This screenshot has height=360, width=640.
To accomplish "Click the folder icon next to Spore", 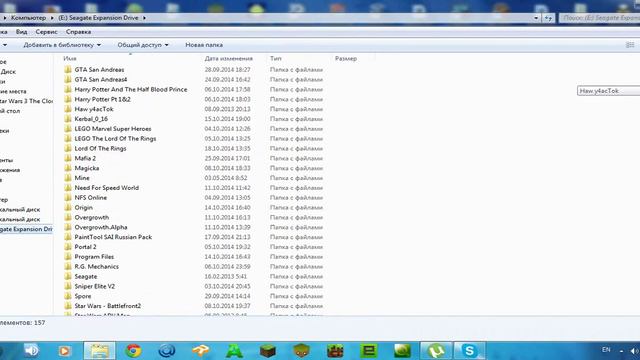I will point(68,296).
